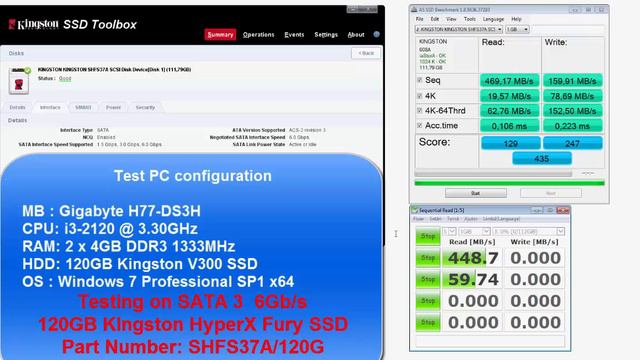Click the top Stop button in CrystalDiskMark
Image resolution: width=640 pixels, height=360 pixels.
428,236
